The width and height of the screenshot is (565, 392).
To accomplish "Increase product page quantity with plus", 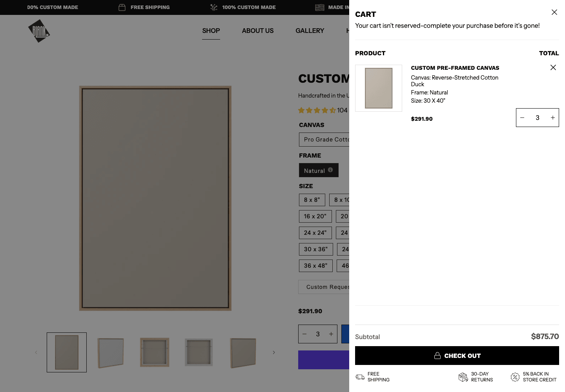I will [331, 334].
